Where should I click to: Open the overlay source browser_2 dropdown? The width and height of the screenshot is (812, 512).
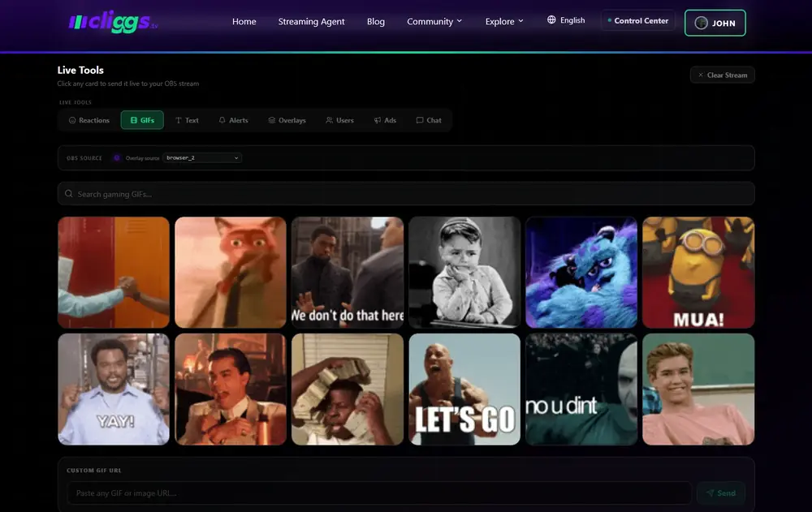click(202, 158)
